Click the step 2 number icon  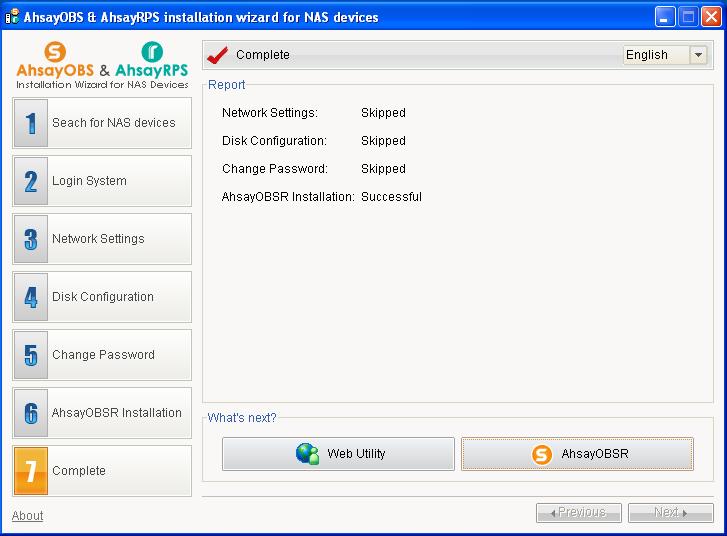click(31, 181)
